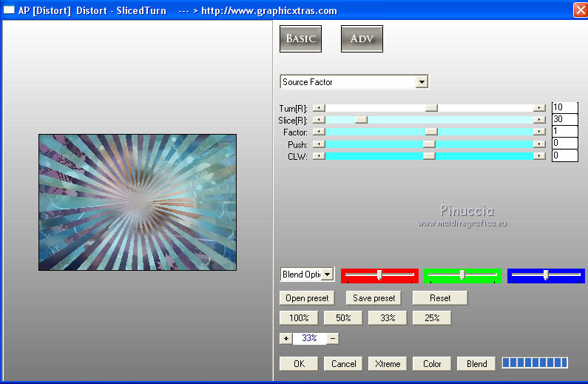588x384 pixels.
Task: Click left arrow of CLW slider
Action: [x=319, y=155]
